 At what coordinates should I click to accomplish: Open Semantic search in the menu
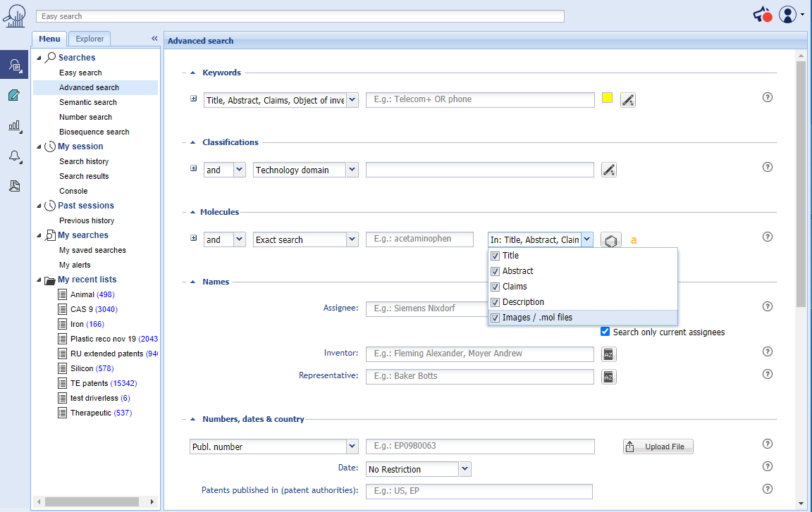click(88, 102)
